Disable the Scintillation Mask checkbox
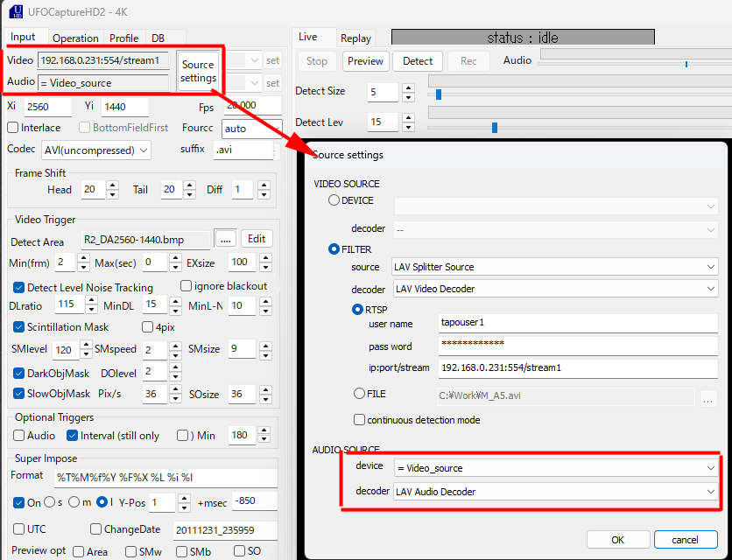 click(19, 327)
